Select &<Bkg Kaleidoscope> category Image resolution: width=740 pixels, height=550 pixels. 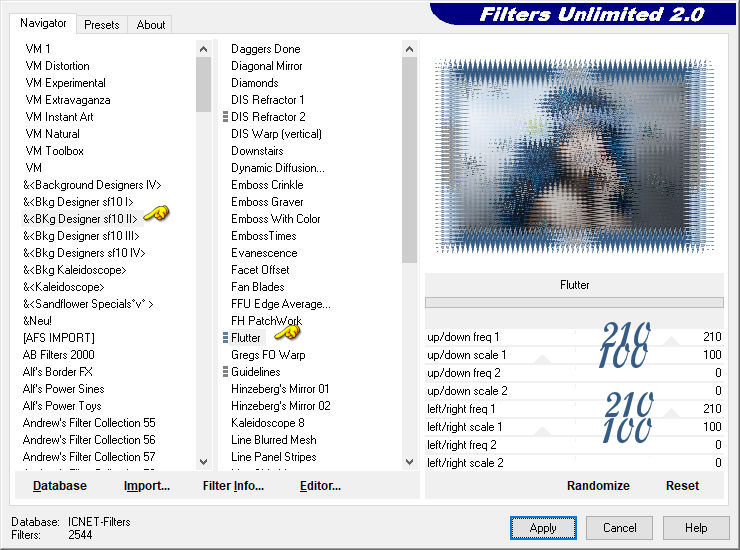[75, 270]
